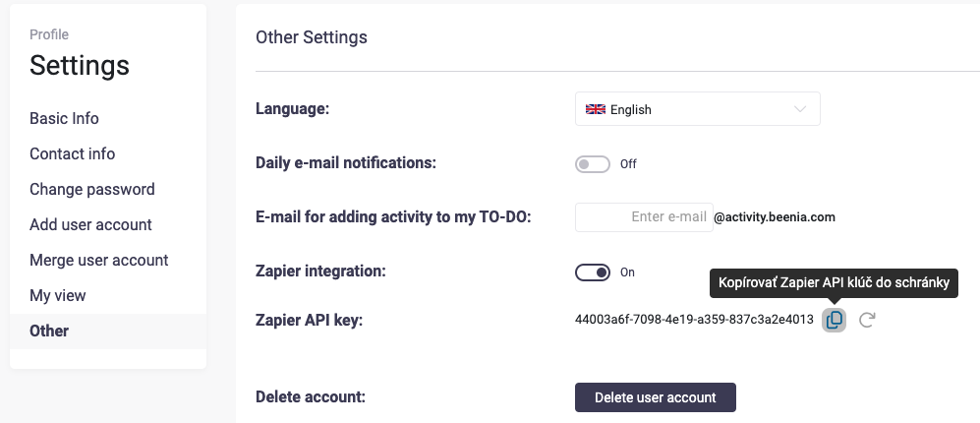Click the @activity.beenia.com domain suffix

coord(774,216)
